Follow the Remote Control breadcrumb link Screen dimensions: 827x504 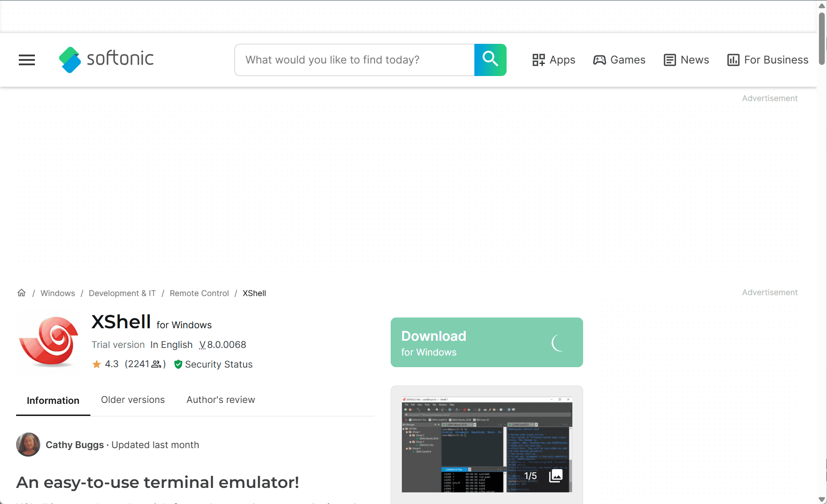point(199,293)
